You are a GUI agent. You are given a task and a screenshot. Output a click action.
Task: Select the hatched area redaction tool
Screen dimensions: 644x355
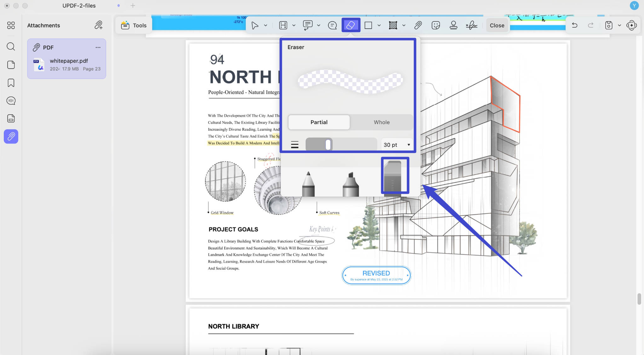point(393,25)
